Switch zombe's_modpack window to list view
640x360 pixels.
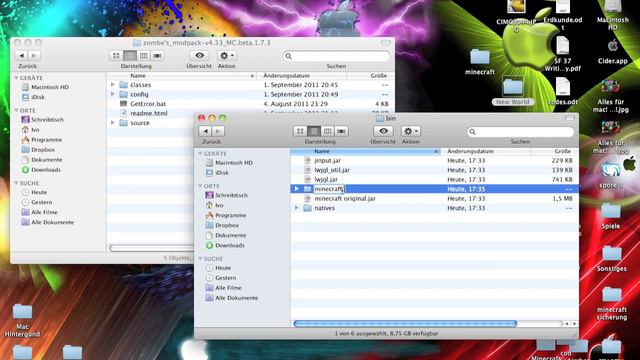click(x=130, y=55)
